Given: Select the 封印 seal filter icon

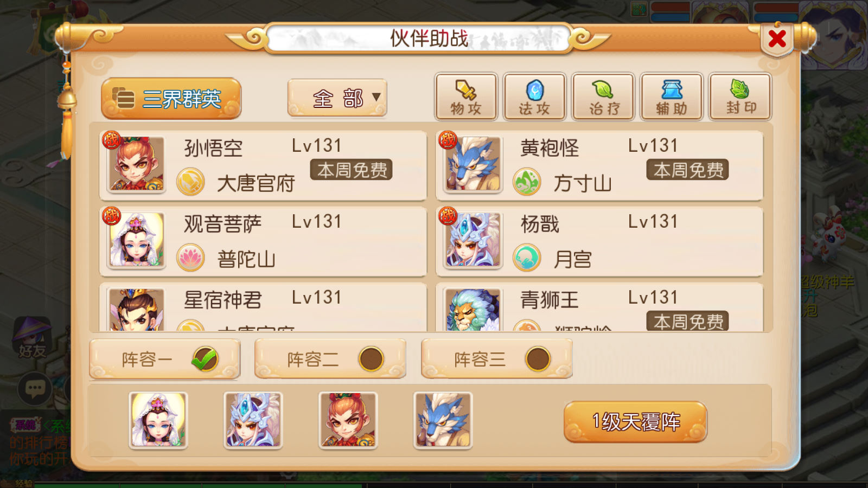Looking at the screenshot, I should [741, 97].
